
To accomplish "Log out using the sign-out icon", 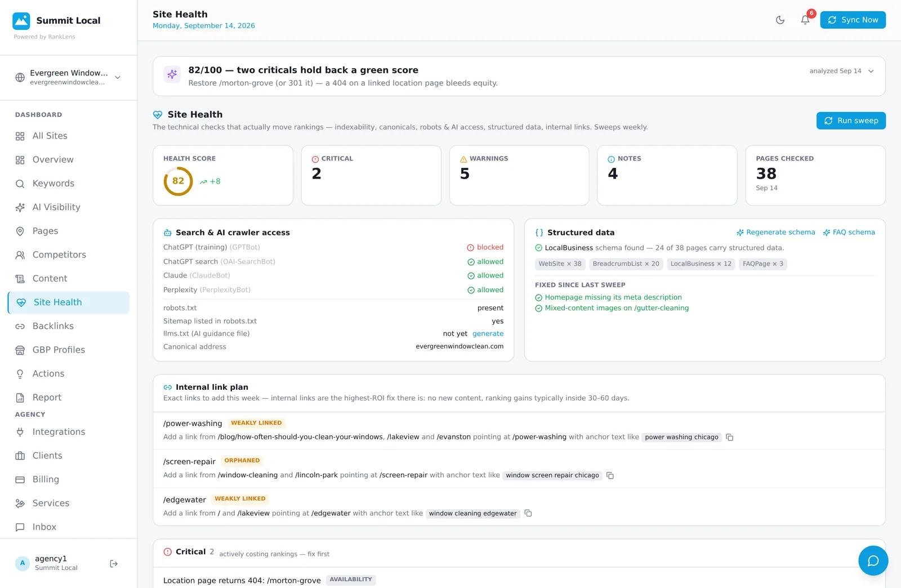I will pyautogui.click(x=114, y=564).
